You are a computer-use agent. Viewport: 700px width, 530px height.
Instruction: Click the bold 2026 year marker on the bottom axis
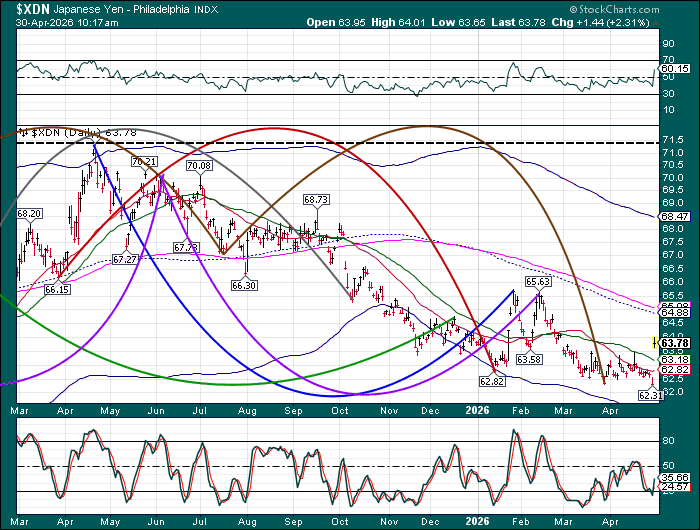pos(479,520)
